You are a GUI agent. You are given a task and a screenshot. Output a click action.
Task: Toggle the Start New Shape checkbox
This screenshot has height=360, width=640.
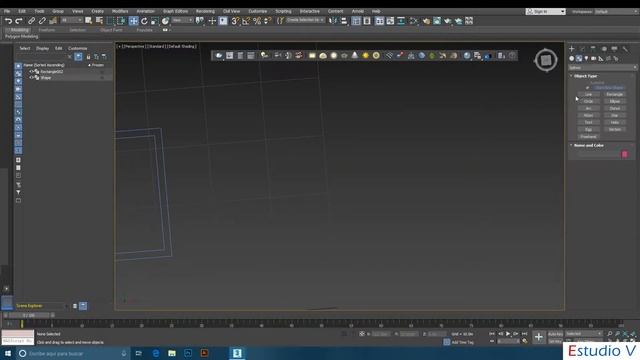click(587, 87)
